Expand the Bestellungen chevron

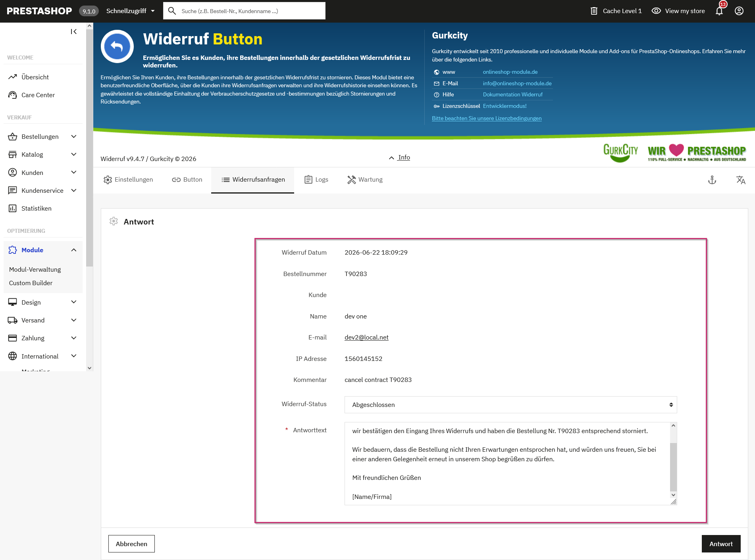pyautogui.click(x=74, y=136)
